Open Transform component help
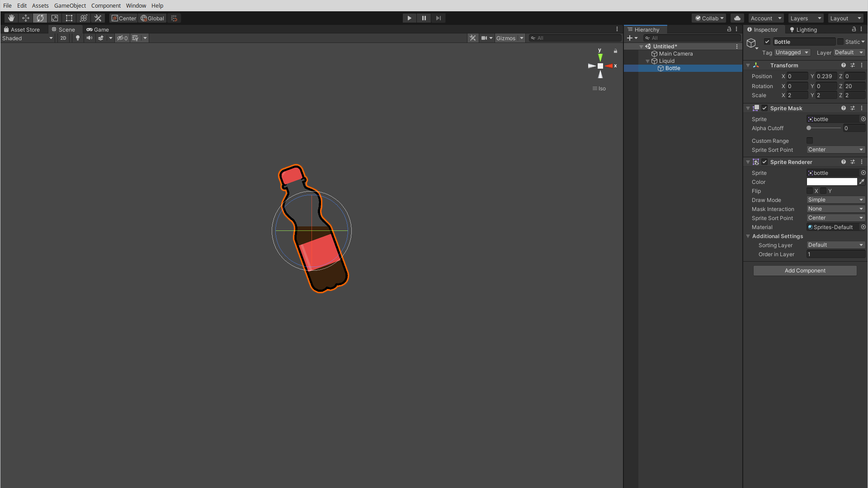Image resolution: width=868 pixels, height=488 pixels. 844,66
